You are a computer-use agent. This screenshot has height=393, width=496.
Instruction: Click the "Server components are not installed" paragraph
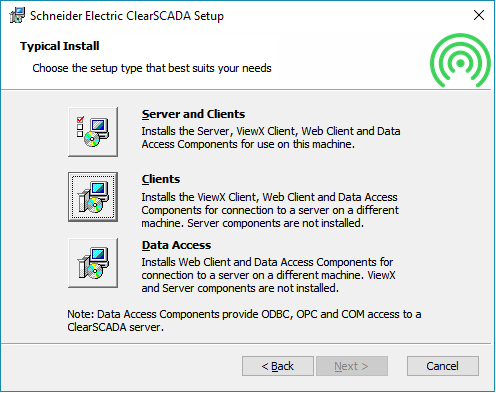(x=270, y=210)
